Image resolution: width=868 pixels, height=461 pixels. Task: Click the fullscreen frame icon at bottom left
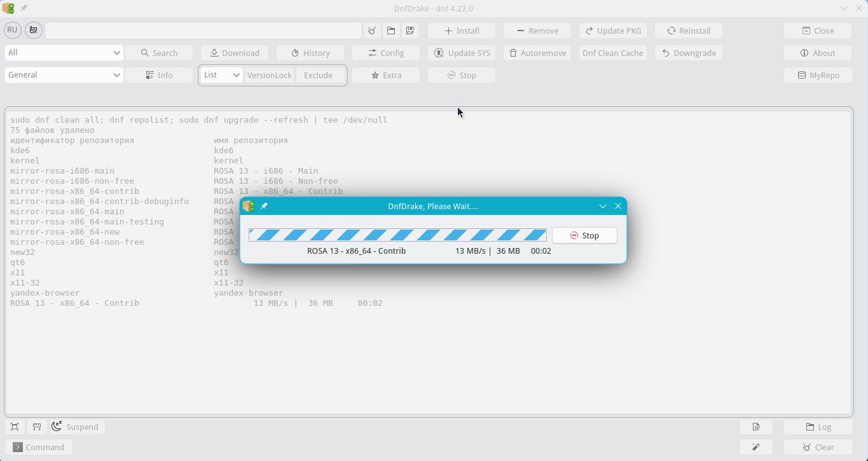tap(15, 427)
